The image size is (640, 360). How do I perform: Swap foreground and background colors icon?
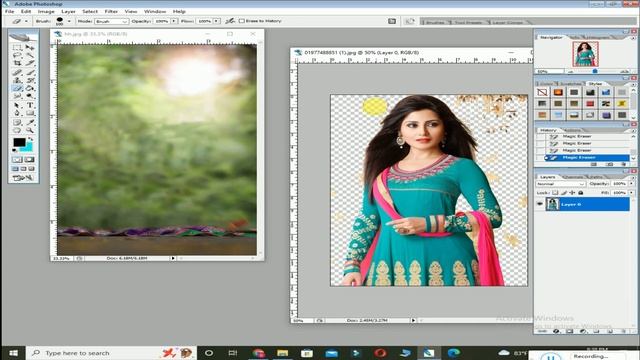31,139
